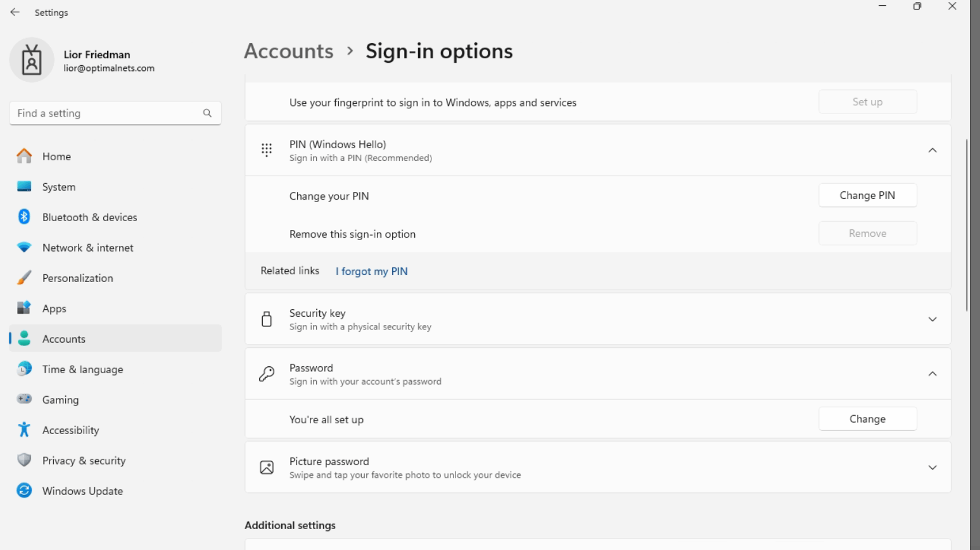Select Accessibility label in sidebar

(x=71, y=430)
